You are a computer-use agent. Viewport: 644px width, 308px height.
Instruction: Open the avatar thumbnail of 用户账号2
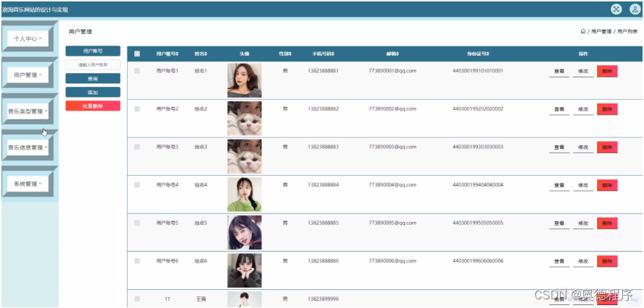[x=244, y=119]
